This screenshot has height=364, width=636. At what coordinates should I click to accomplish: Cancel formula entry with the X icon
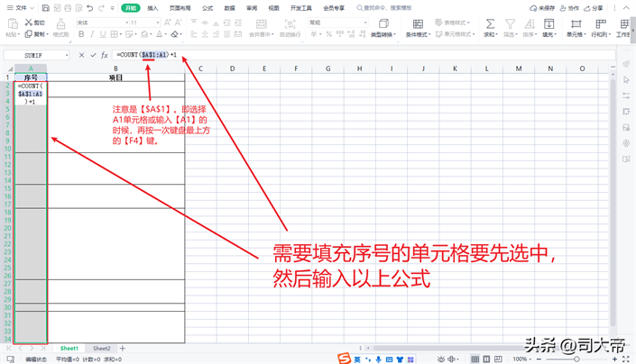(81, 55)
